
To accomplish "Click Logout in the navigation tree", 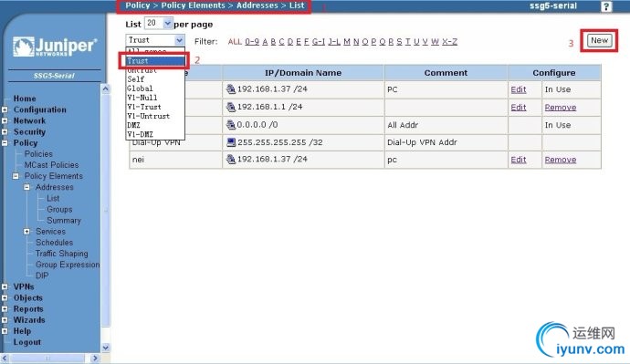I will pos(26,342).
